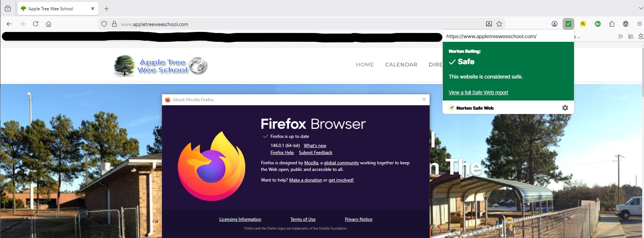Viewport: 644px width, 238px height.
Task: Open Norton Safe Web settings gear
Action: 565,108
